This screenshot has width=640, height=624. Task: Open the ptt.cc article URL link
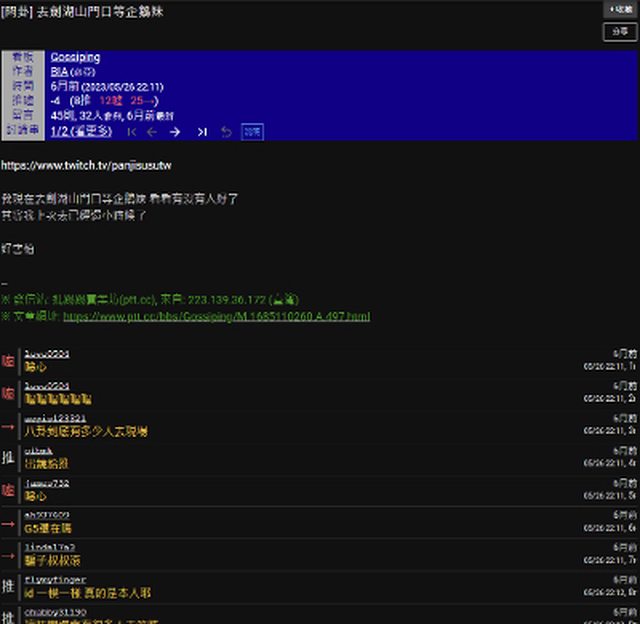pyautogui.click(x=216, y=316)
